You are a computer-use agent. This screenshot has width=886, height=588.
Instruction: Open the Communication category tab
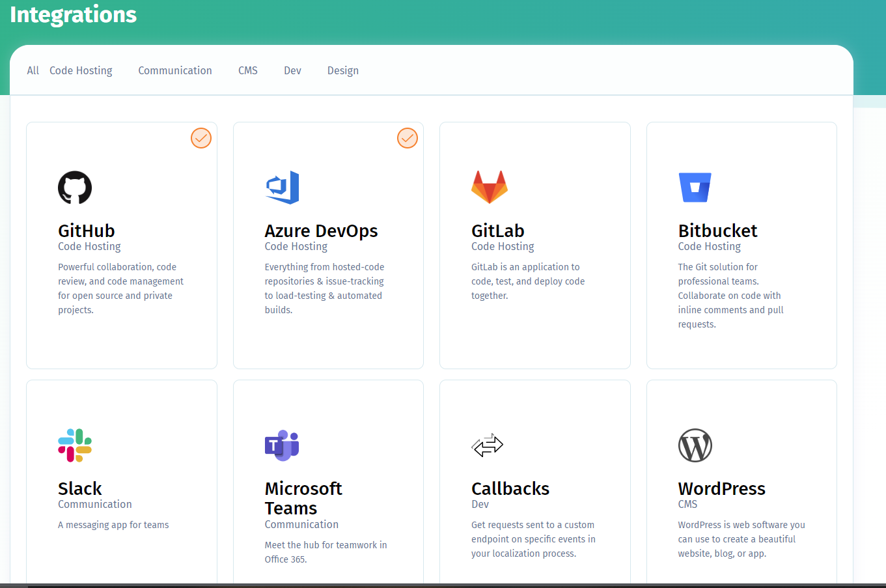tap(175, 70)
